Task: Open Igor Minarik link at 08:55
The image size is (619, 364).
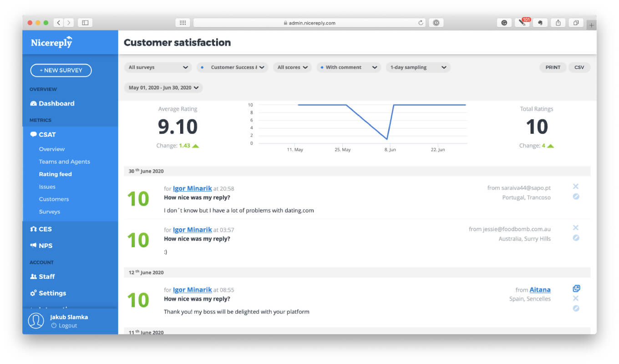Action: [192, 290]
